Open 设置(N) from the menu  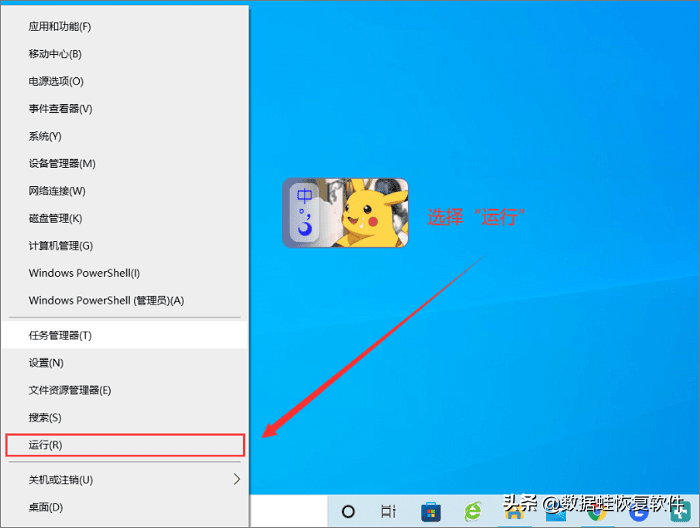pyautogui.click(x=125, y=363)
